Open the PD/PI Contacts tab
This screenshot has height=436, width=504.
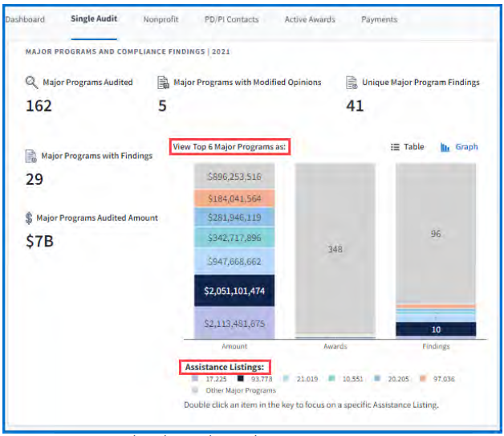click(232, 19)
